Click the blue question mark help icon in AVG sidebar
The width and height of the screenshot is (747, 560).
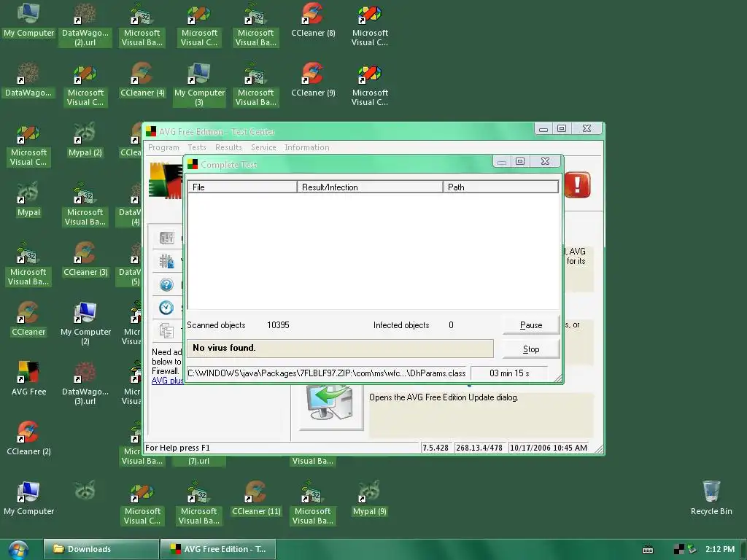pyautogui.click(x=166, y=285)
